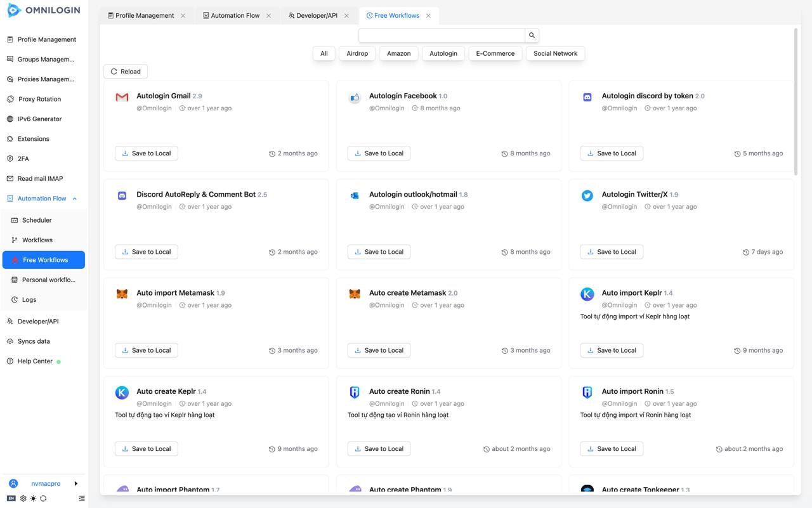Collapse the Automation Flow sidebar section
The image size is (812, 508).
[x=75, y=199]
